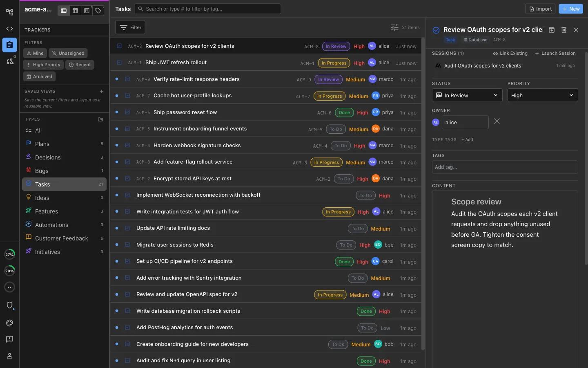
Task: Remove owner alice with the X icon
Action: pos(497,121)
